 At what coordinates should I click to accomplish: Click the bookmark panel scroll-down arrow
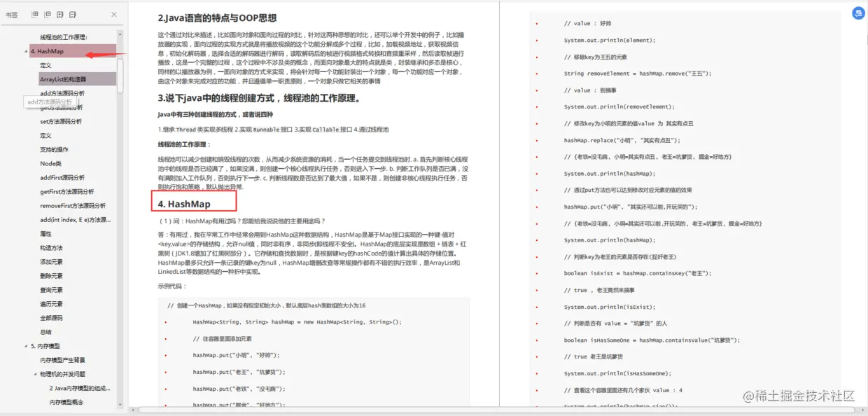[x=120, y=403]
